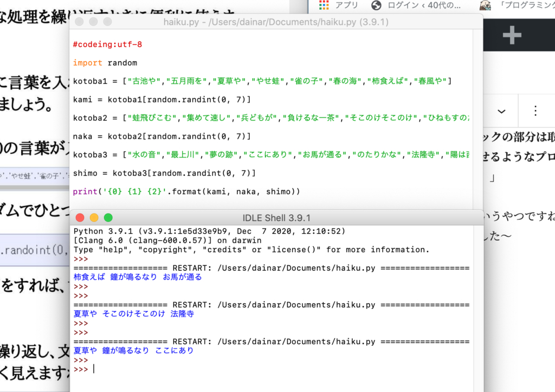This screenshot has width=555, height=392.
Task: Expand the chevron-down dropdown in block toolbar
Action: click(501, 111)
